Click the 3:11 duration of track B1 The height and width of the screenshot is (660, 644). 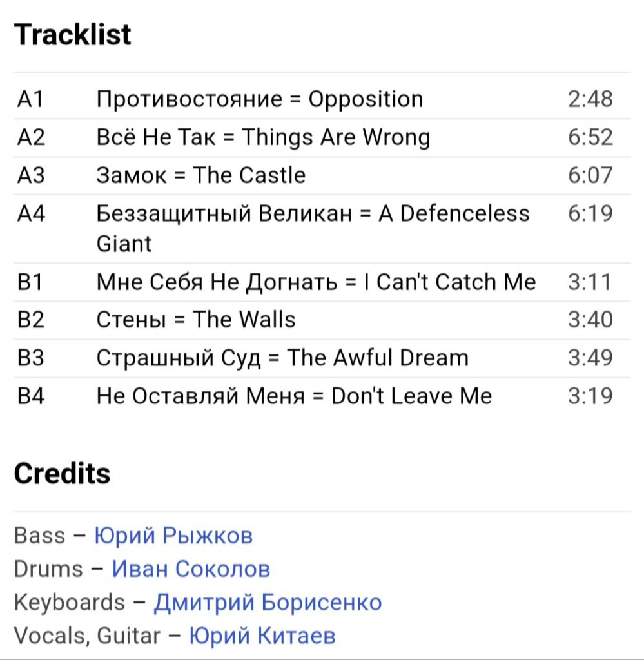(x=589, y=282)
